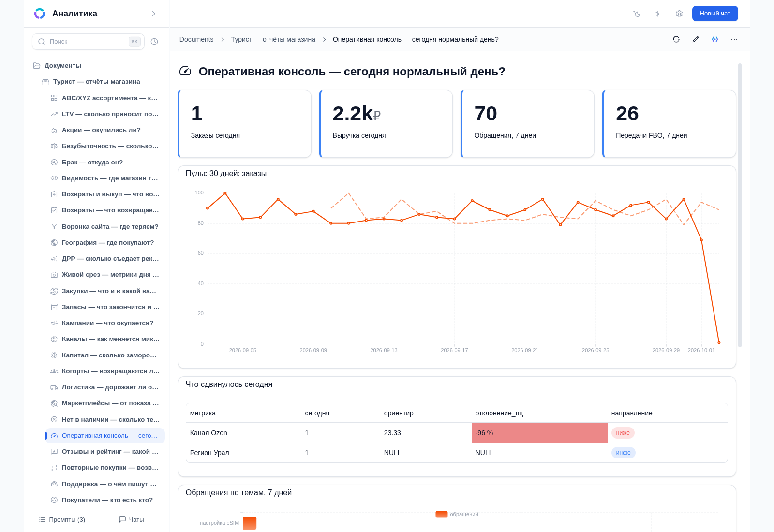The height and width of the screenshot is (532, 774).
Task: Open Брак — откуда он? report
Action: pos(105,163)
